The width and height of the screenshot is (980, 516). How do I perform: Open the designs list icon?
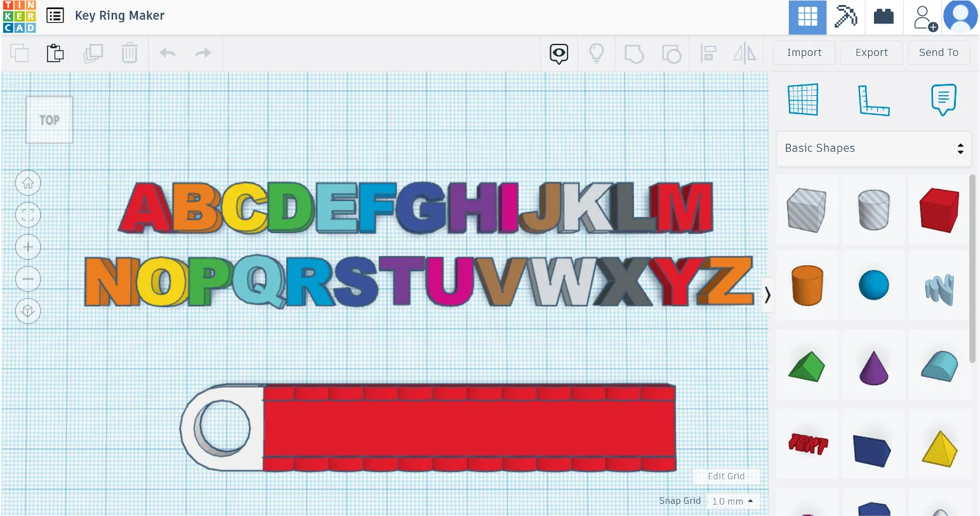[55, 15]
